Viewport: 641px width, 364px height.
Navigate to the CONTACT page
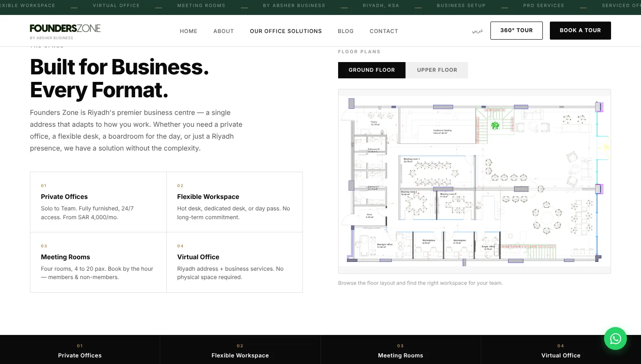coord(384,31)
